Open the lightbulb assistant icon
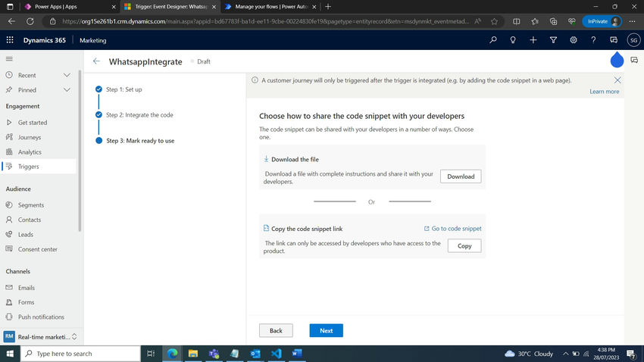 (513, 40)
